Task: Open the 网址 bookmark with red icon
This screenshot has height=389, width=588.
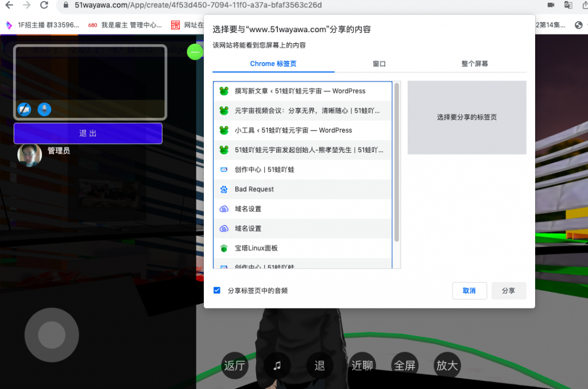Action: click(188, 25)
